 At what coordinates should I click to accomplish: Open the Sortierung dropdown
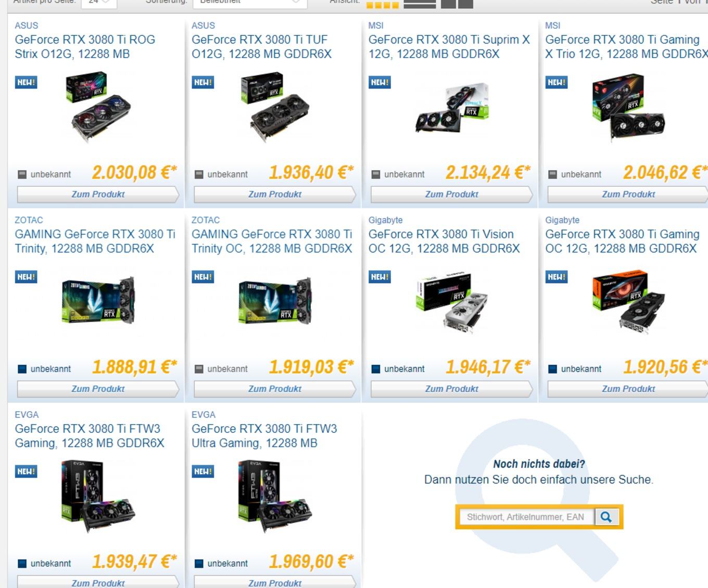coord(250,2)
